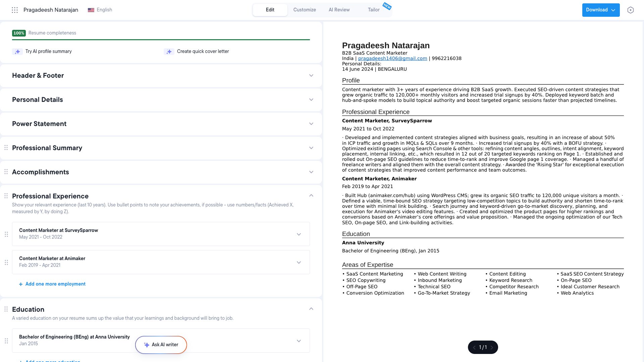Click 'B2B SaaS Content Marketer' subtitle in preview

pos(375,53)
